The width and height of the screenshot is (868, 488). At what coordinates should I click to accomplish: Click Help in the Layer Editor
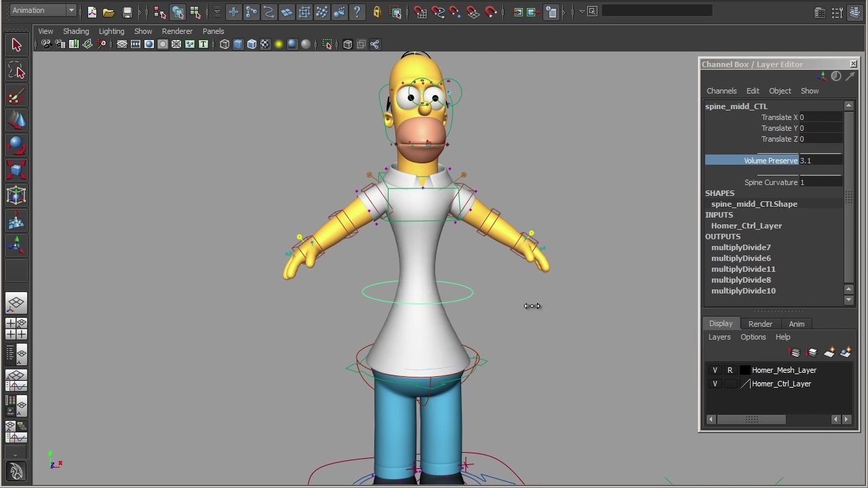[x=783, y=337]
